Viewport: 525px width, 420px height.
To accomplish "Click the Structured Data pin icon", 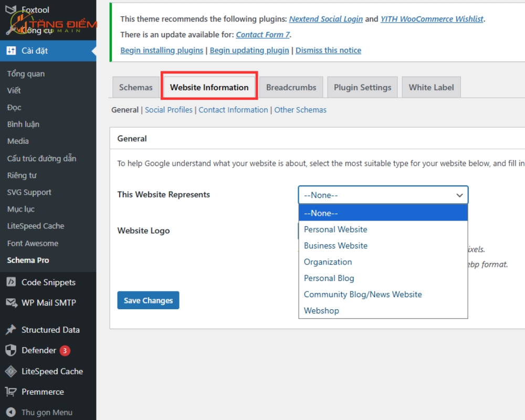I will (x=11, y=330).
